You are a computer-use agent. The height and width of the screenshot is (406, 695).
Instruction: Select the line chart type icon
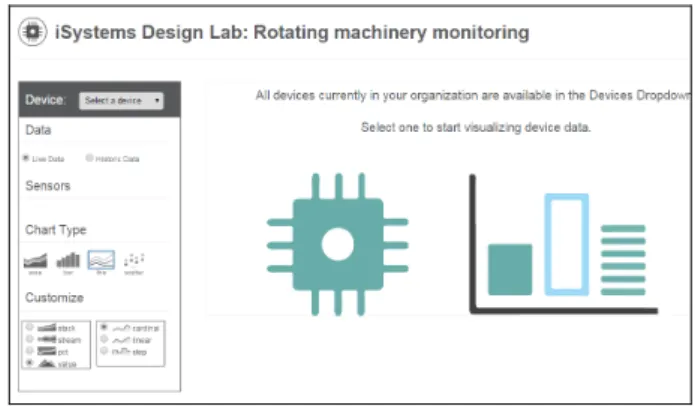click(x=101, y=260)
